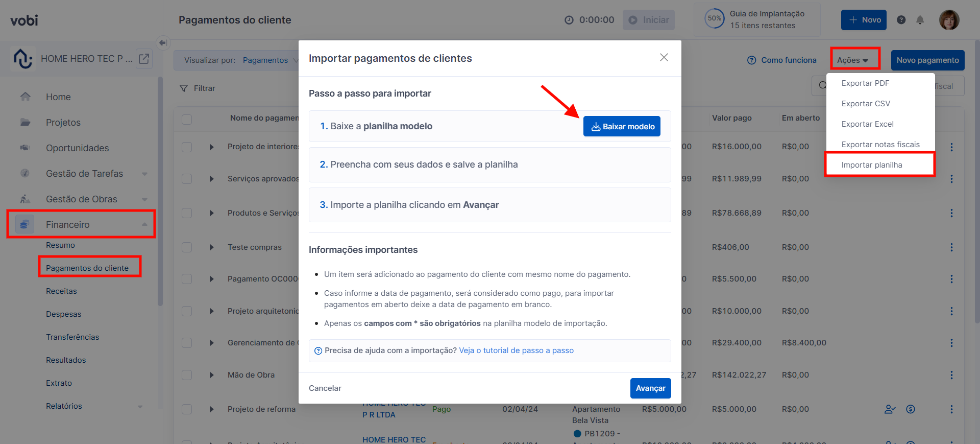
Task: Select the Mão de Obra row checkbox
Action: (187, 375)
